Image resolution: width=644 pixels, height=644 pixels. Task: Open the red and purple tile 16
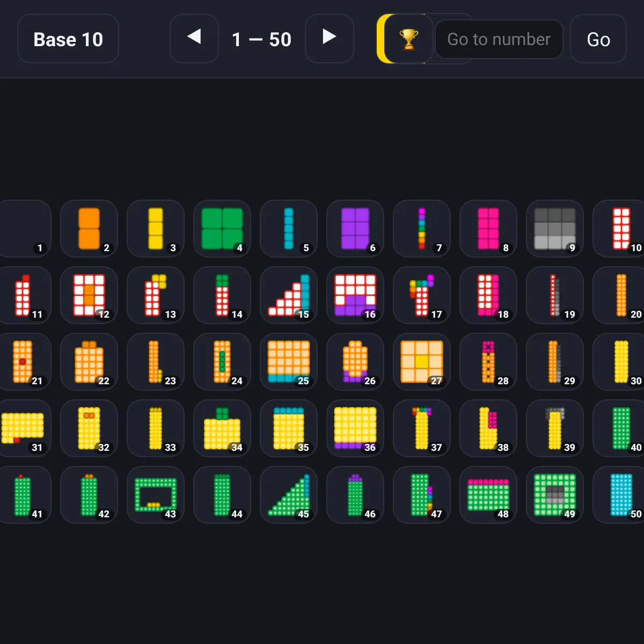click(355, 295)
